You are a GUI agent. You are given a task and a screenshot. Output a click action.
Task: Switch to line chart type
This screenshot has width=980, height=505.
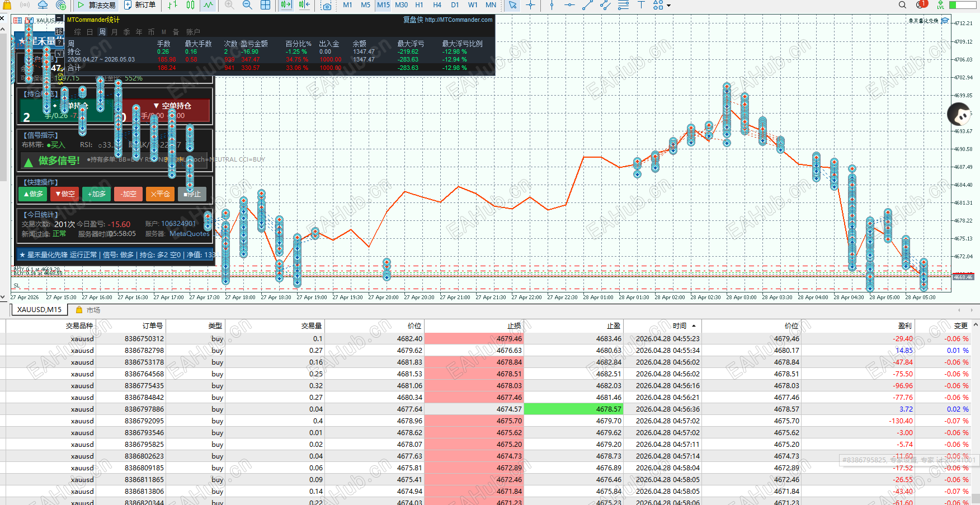click(x=208, y=5)
